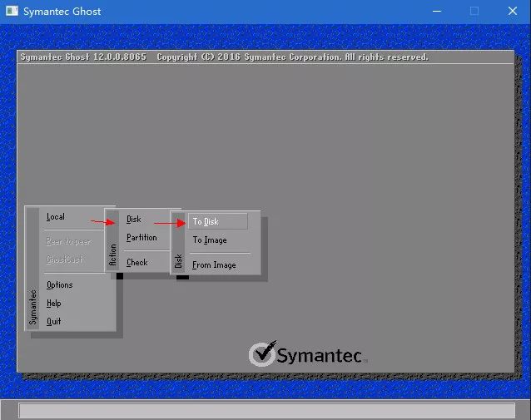Screen dimensions: 531x420
Task: Select Check in the Action submenu
Action: [137, 262]
